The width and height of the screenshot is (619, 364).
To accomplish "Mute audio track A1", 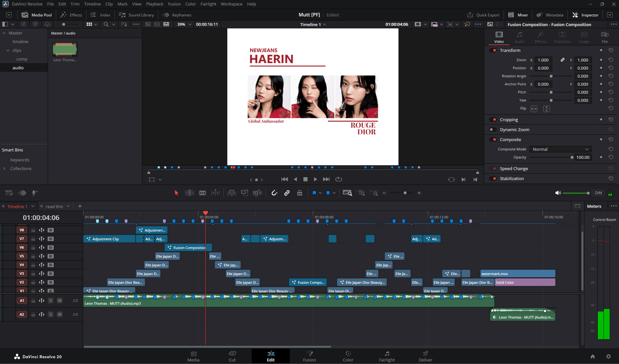I will pos(59,300).
